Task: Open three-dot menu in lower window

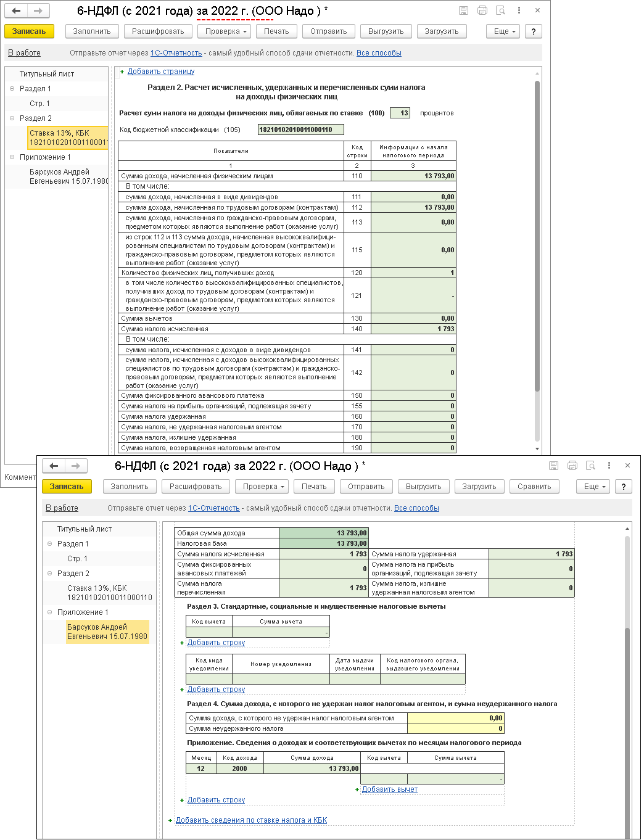Action: 609,466
